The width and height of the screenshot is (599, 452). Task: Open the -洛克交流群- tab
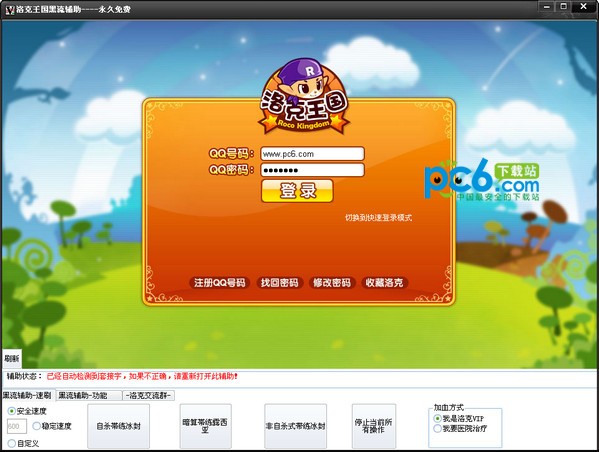coord(149,395)
